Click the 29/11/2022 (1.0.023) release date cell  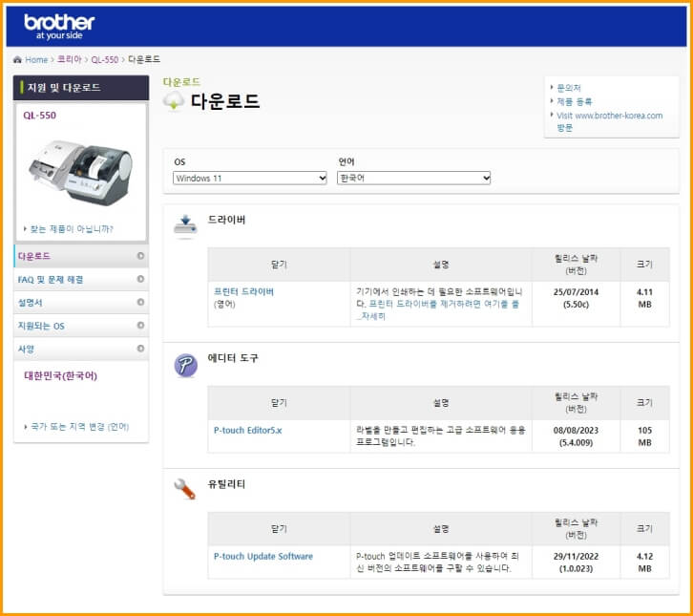click(576, 563)
